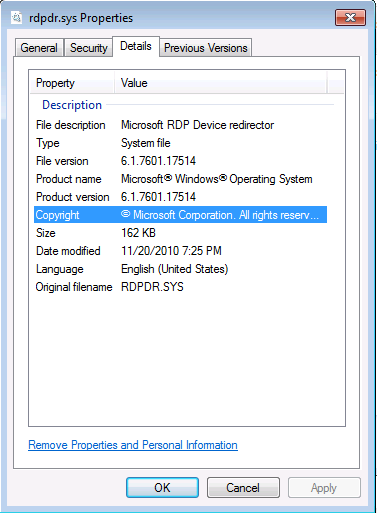This screenshot has width=377, height=513.
Task: Click the RDPDR.SYS filename value
Action: [152, 287]
